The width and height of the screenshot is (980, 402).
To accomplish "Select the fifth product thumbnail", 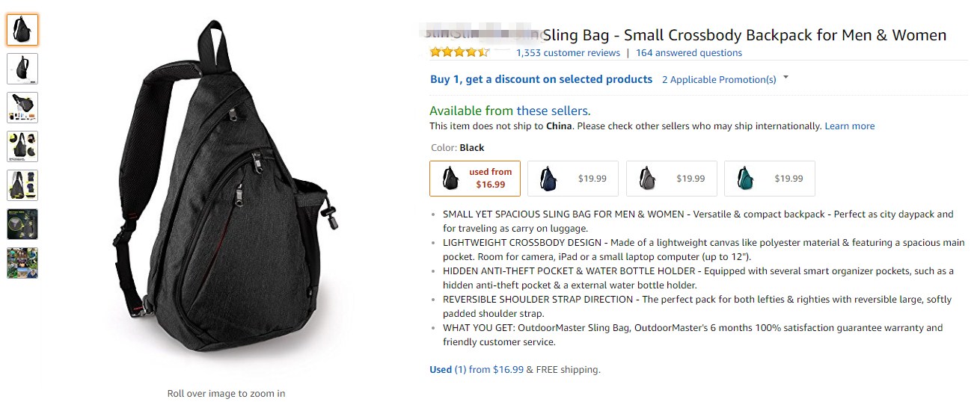I will (x=22, y=185).
